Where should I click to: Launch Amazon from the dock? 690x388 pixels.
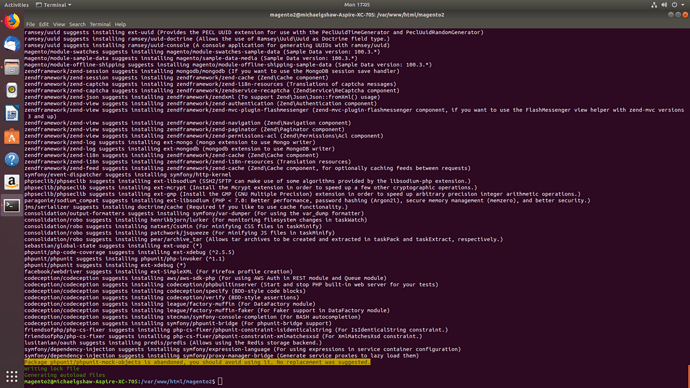(x=12, y=182)
